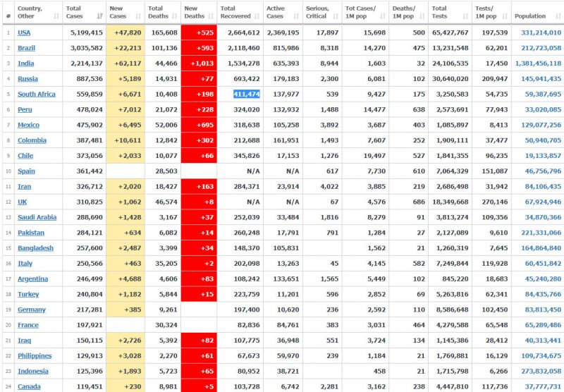Select France's active cases value 84,761
The width and height of the screenshot is (564, 392).
point(288,325)
